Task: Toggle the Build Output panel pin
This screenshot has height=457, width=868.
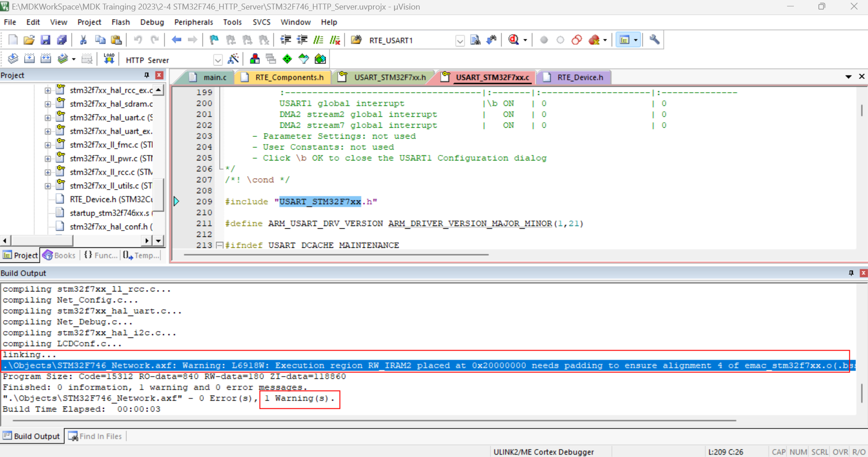Action: tap(851, 273)
